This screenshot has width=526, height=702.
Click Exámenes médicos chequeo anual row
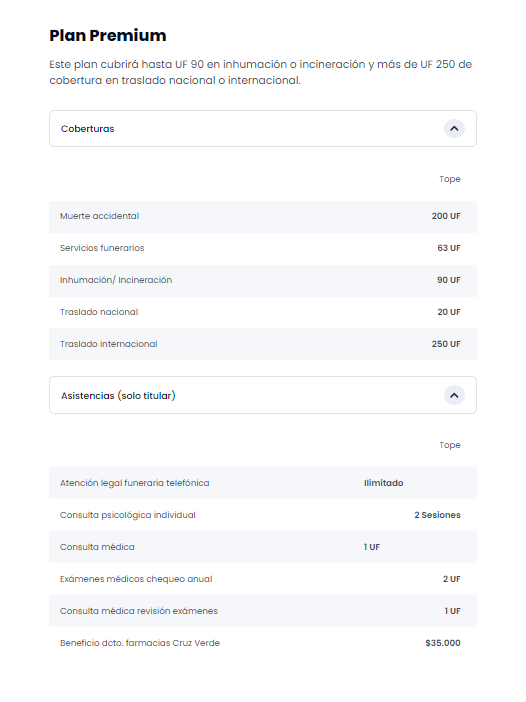pyautogui.click(x=263, y=579)
